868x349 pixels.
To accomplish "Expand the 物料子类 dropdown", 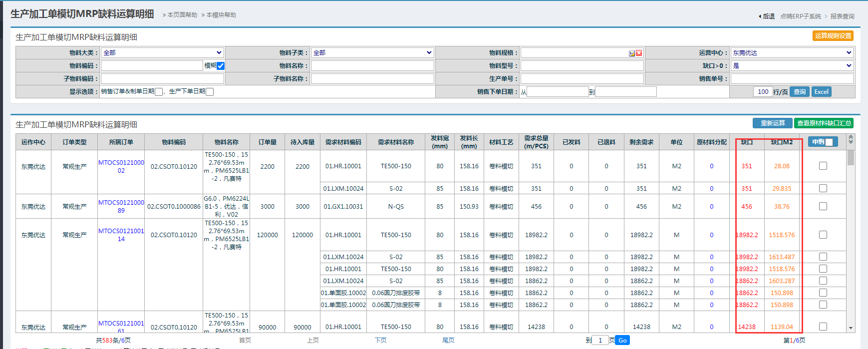I will coord(372,53).
